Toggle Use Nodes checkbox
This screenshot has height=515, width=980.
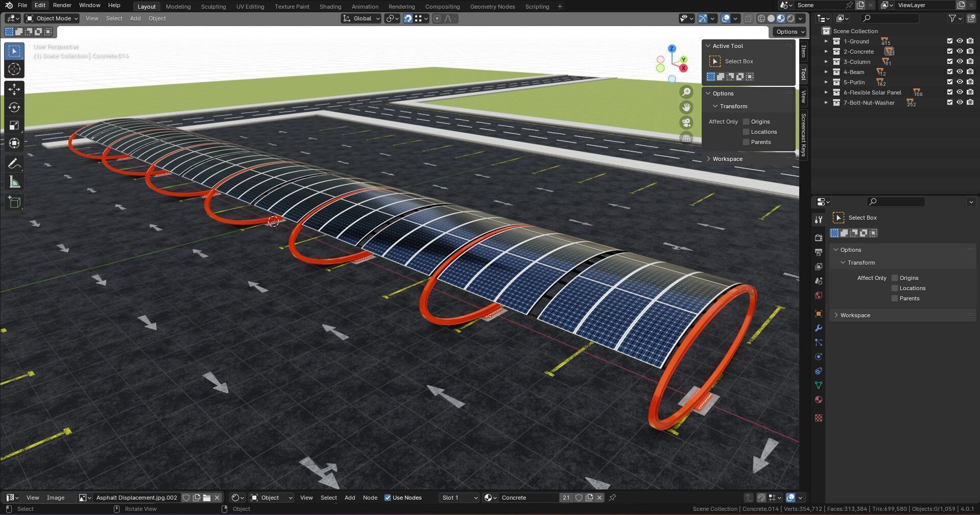pos(388,498)
